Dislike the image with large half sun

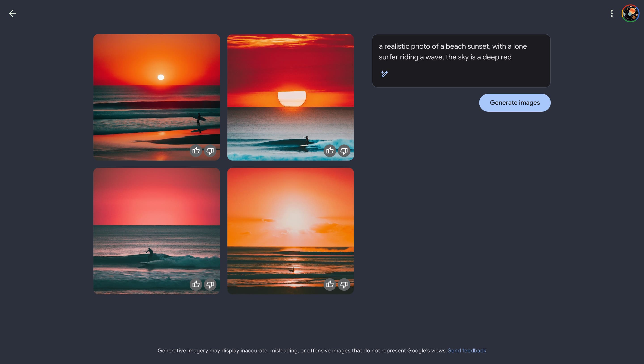click(x=344, y=151)
